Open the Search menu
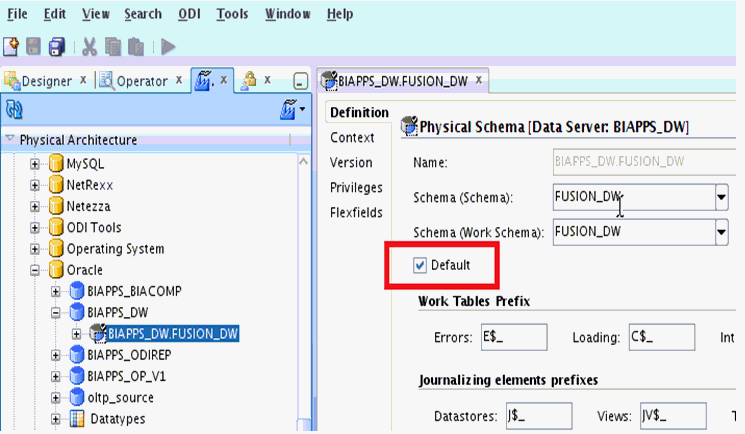 (143, 14)
